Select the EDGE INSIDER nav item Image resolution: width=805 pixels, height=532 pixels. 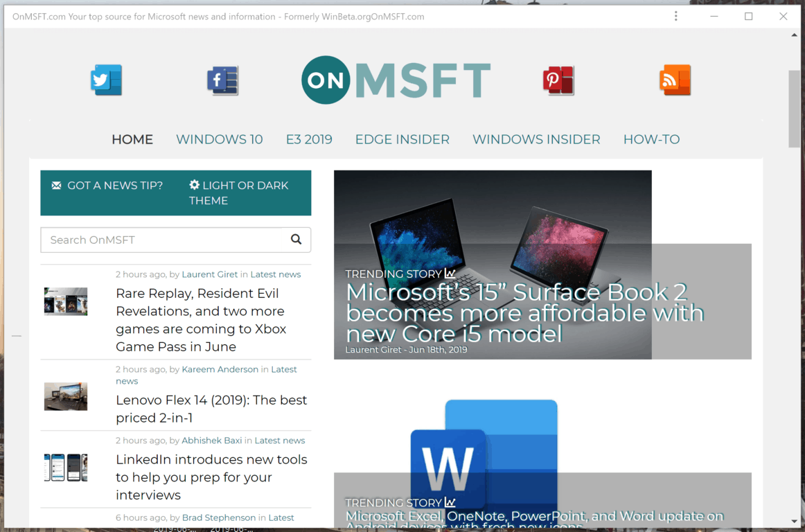(x=402, y=139)
